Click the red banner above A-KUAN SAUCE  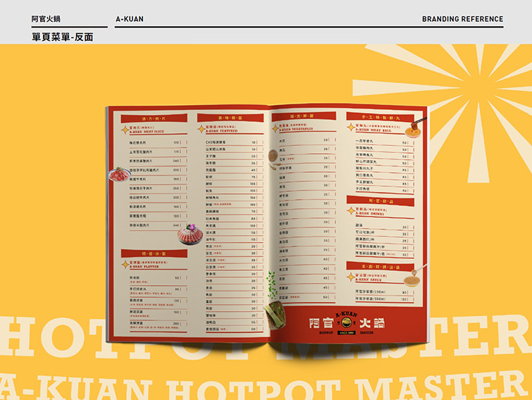tap(381, 267)
